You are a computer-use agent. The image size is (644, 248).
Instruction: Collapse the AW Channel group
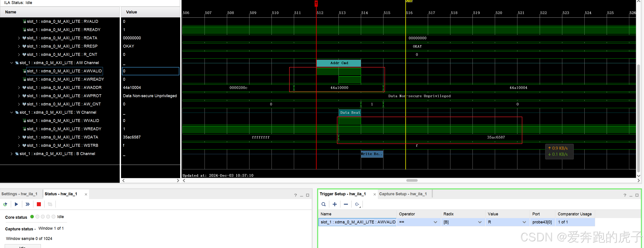pyautogui.click(x=12, y=63)
